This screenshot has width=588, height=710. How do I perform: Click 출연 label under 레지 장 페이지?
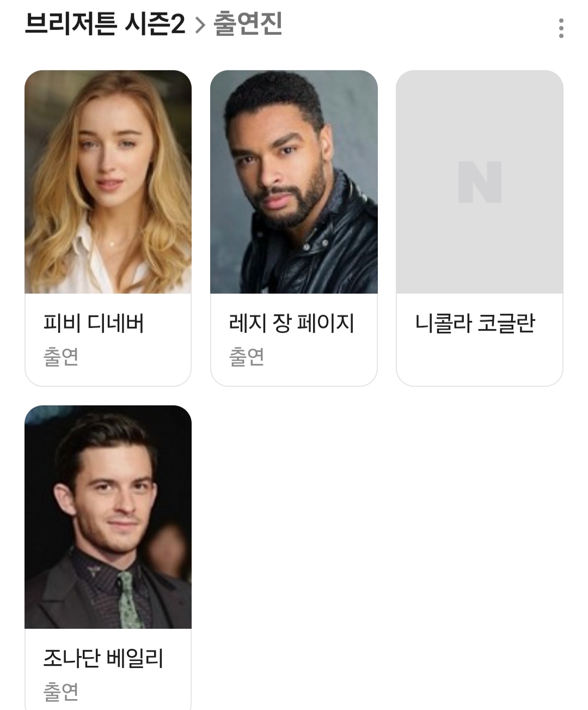pos(247,357)
